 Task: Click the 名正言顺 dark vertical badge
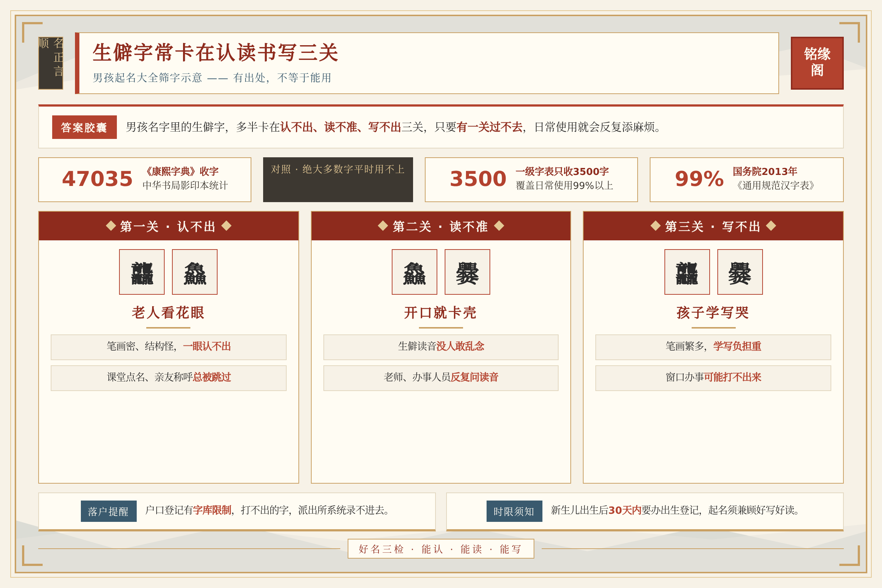[x=51, y=63]
